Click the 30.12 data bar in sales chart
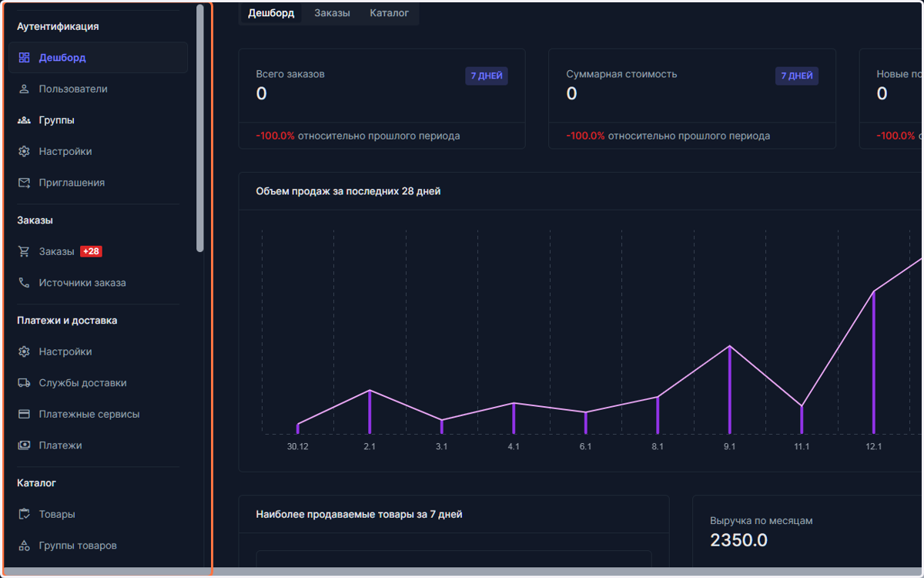924x578 pixels. [x=298, y=428]
